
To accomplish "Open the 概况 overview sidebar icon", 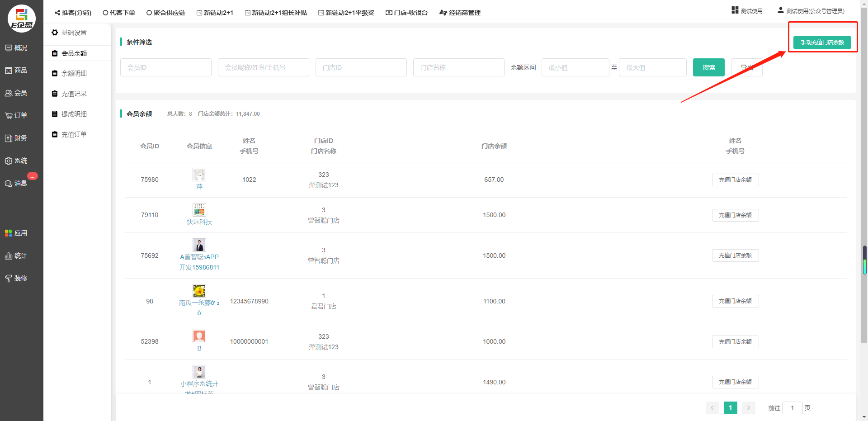I will [x=16, y=48].
